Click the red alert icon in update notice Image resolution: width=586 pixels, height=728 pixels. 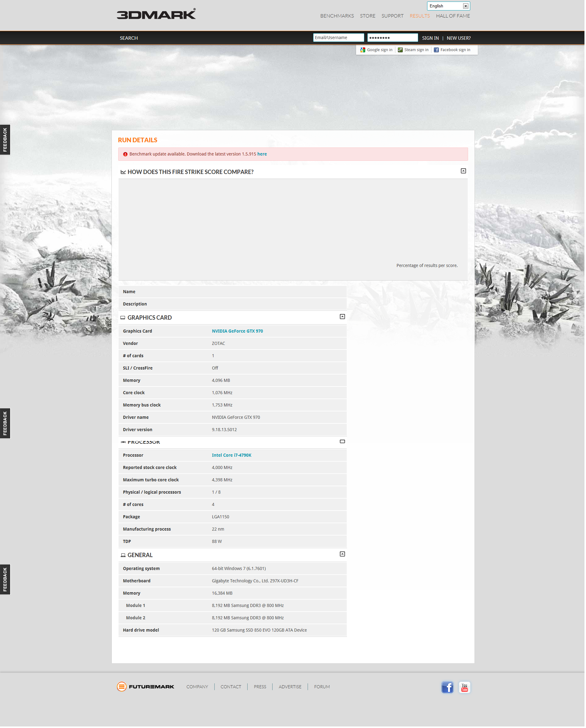pos(125,154)
